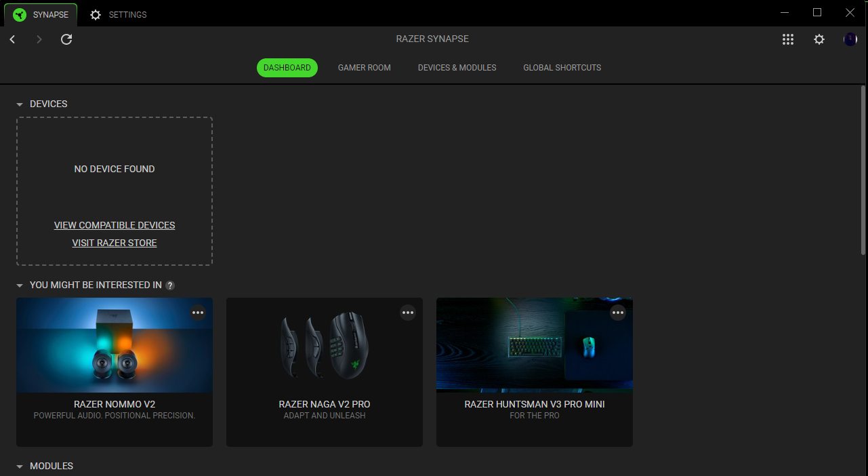Go forward using the forward arrow

tap(39, 39)
